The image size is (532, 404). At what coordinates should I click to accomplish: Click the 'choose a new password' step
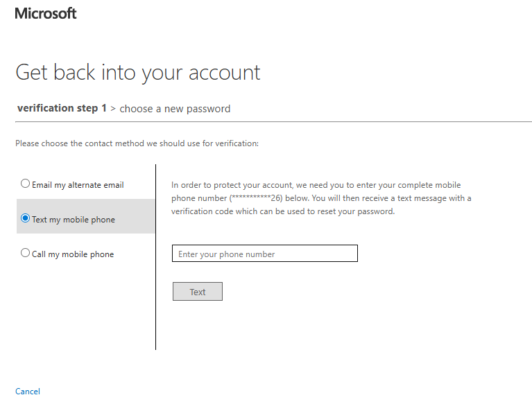pos(175,109)
